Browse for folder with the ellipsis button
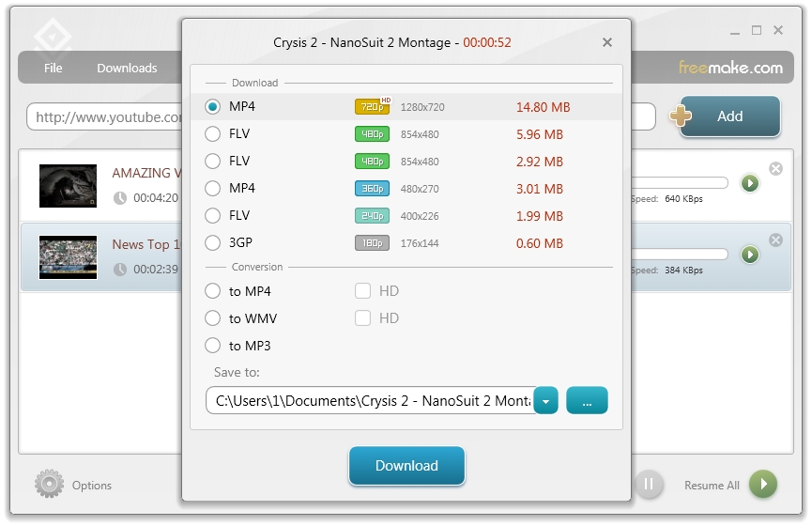This screenshot has height=526, width=812. (x=587, y=401)
